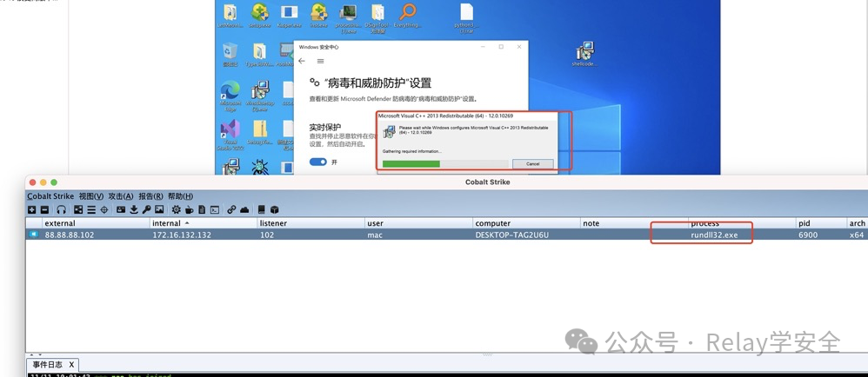This screenshot has width=868, height=377.
Task: Open credentials card icon in toolbar
Action: click(121, 209)
